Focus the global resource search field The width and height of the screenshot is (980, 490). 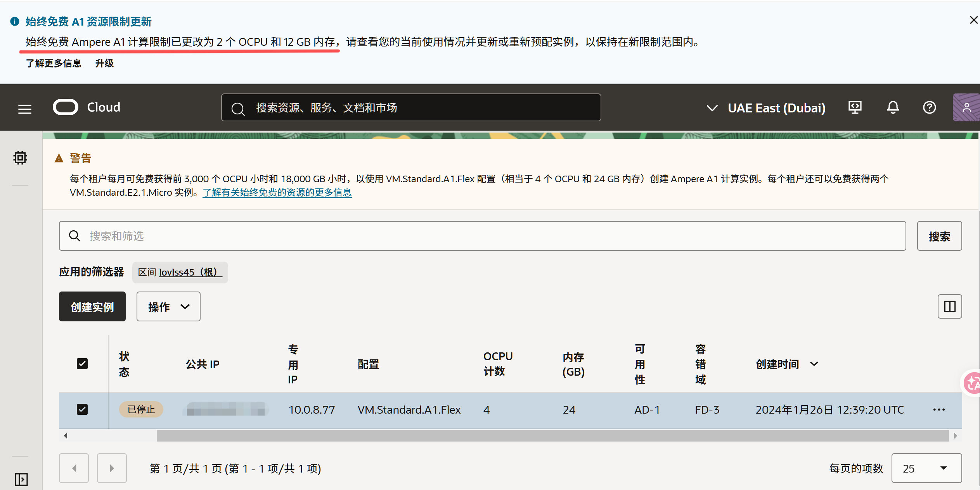click(411, 107)
